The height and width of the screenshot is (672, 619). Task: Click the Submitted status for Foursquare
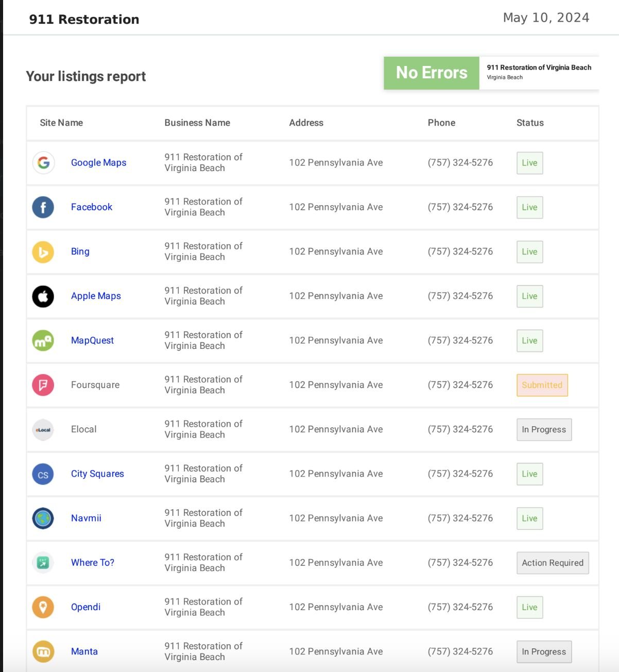coord(542,385)
